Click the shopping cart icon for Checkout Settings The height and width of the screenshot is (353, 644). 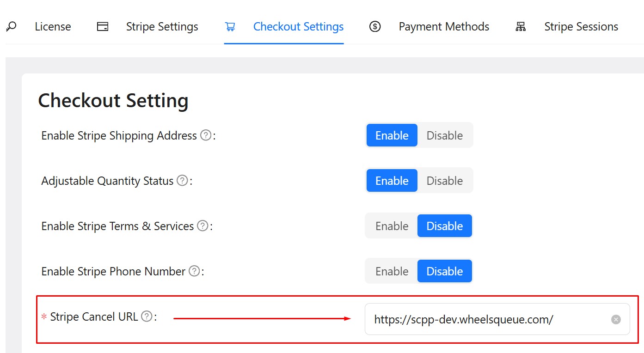[230, 27]
